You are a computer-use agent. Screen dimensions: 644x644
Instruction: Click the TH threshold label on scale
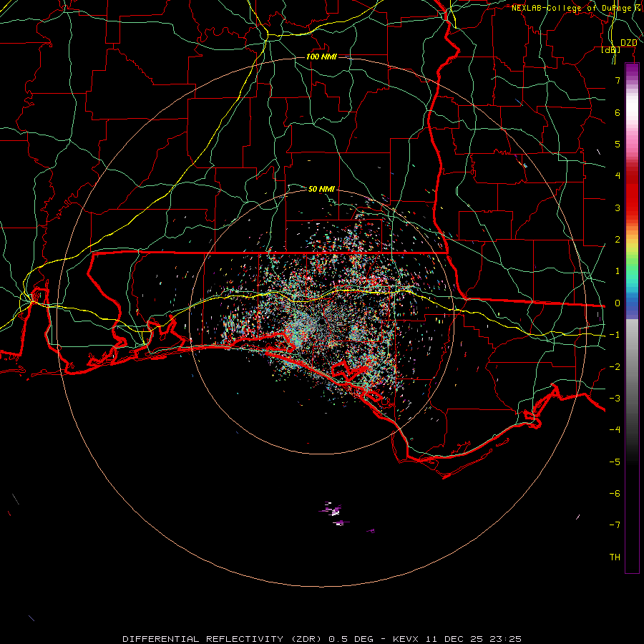pyautogui.click(x=615, y=557)
